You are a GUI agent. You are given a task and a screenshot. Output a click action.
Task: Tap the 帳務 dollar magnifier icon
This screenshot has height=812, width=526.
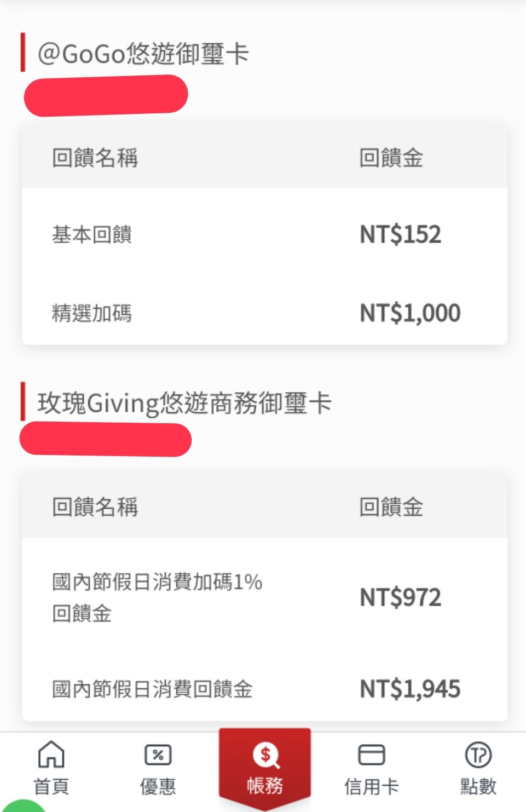pyautogui.click(x=265, y=756)
